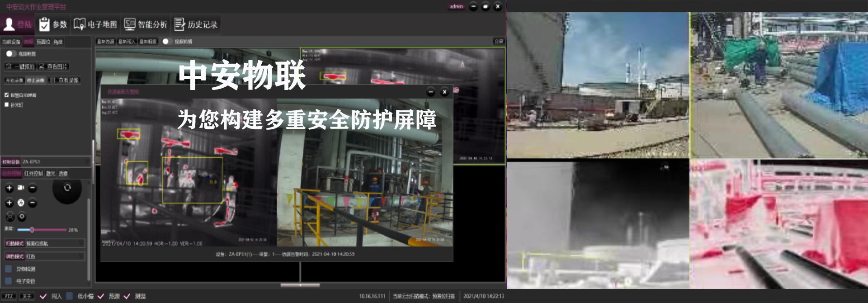Click the 2021/4/10 14:22:13 timestamp
Image resolution: width=868 pixels, height=303 pixels.
pos(483,297)
